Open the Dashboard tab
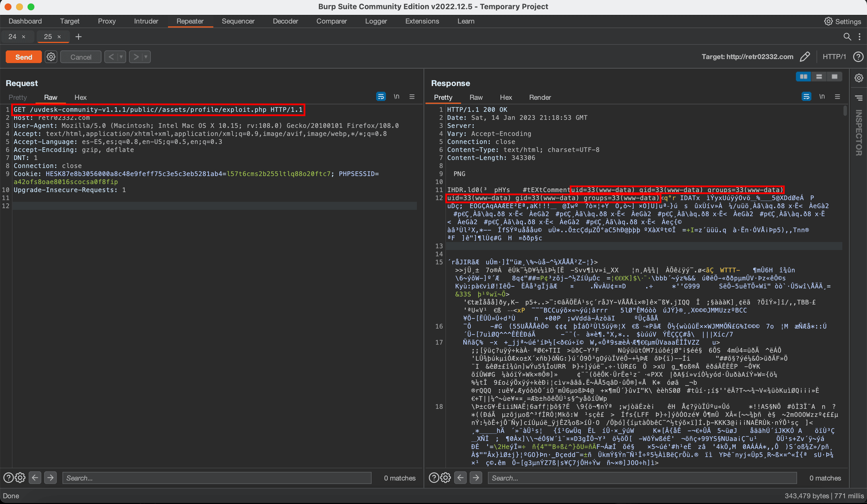 click(25, 21)
